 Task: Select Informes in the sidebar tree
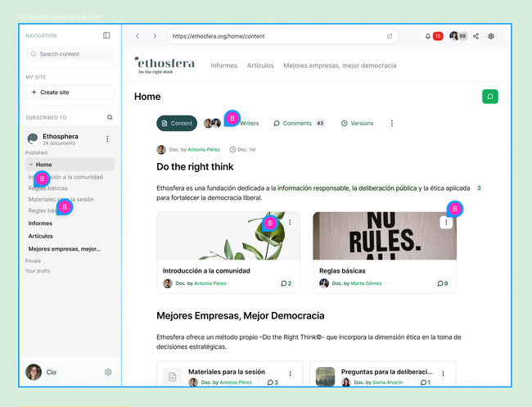(40, 224)
